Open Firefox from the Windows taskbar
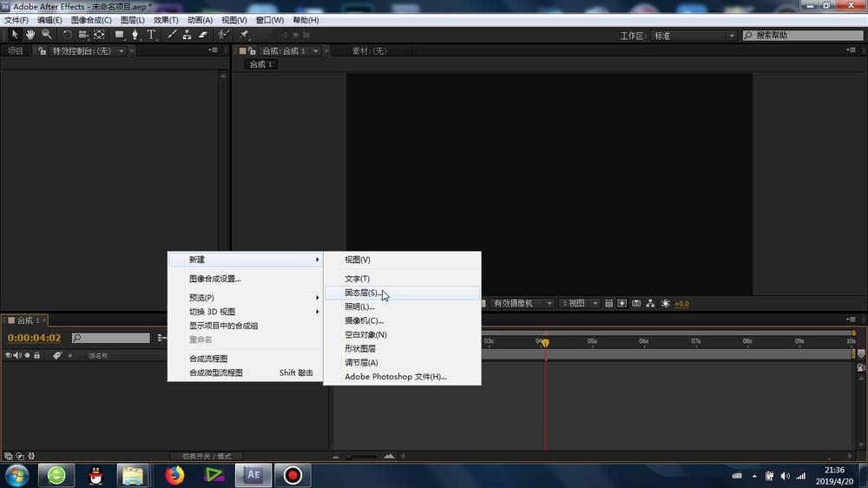Viewport: 868px width, 488px height. point(175,475)
